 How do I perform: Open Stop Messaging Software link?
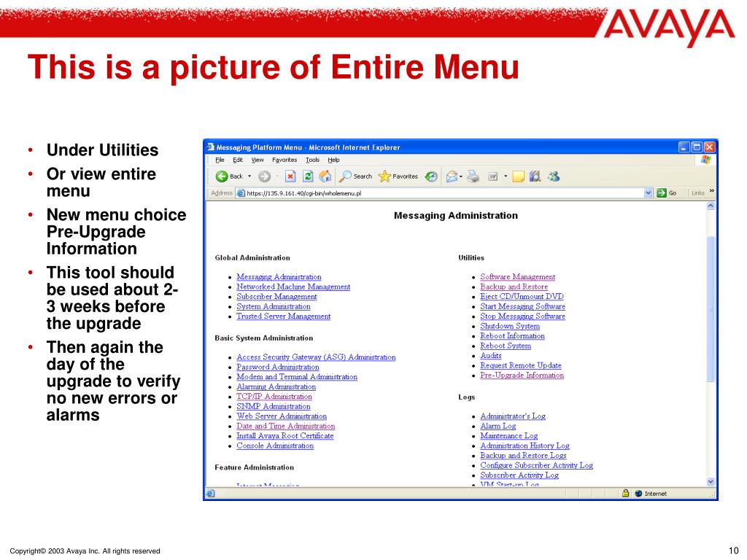tap(522, 316)
